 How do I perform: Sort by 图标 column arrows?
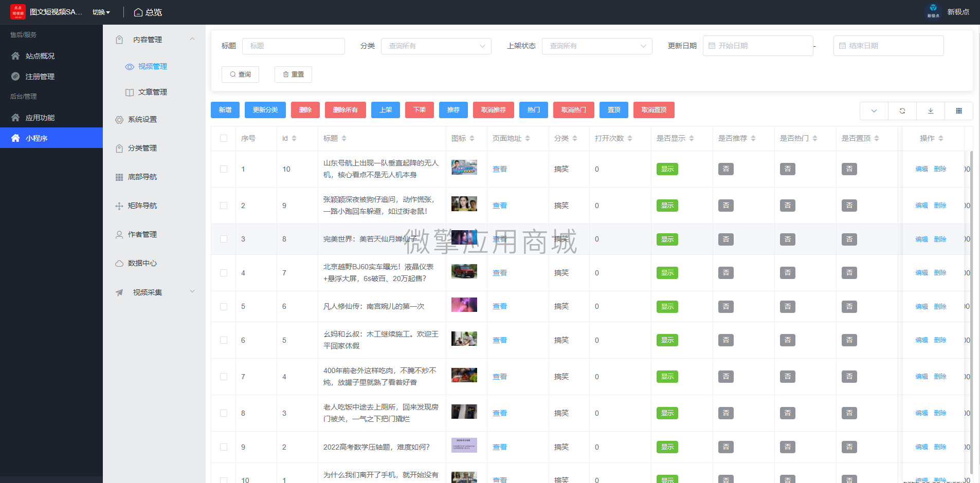pos(472,138)
